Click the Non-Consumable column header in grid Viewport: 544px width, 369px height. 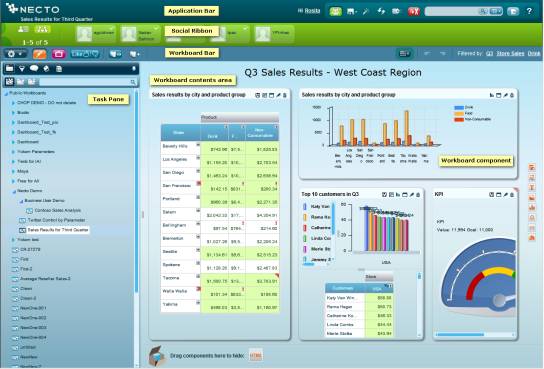[x=262, y=132]
